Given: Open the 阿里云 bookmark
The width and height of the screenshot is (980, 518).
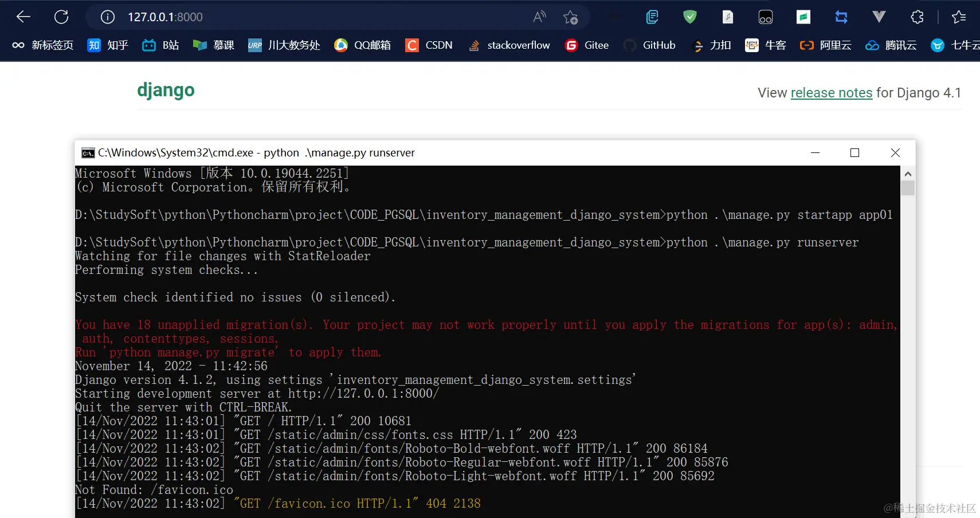Looking at the screenshot, I should [826, 45].
